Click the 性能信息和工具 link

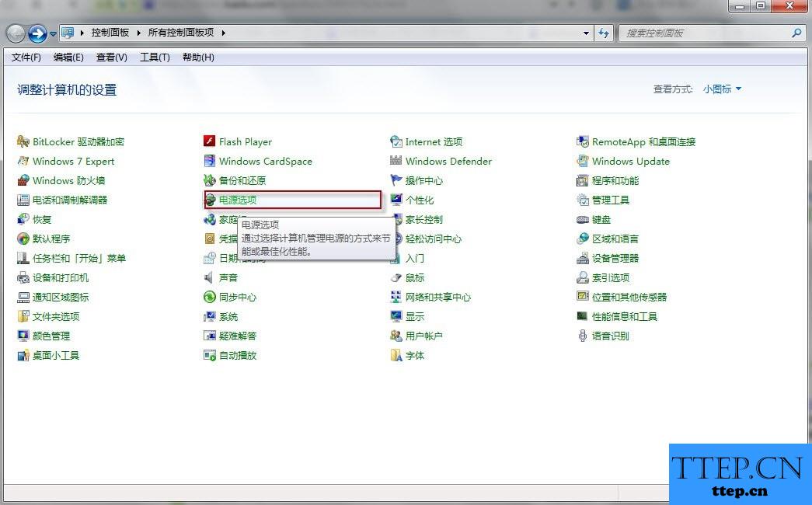(625, 316)
